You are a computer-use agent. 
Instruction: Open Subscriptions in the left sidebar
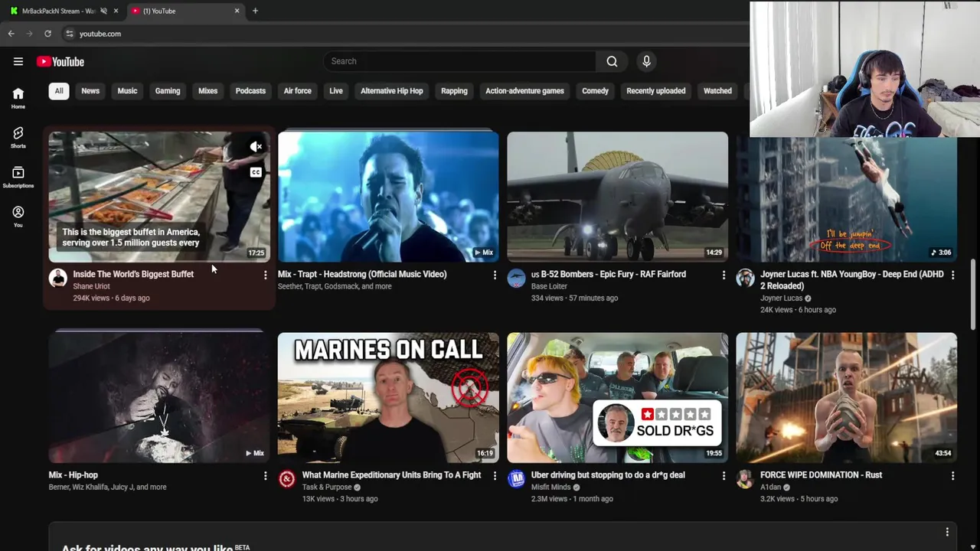click(18, 178)
